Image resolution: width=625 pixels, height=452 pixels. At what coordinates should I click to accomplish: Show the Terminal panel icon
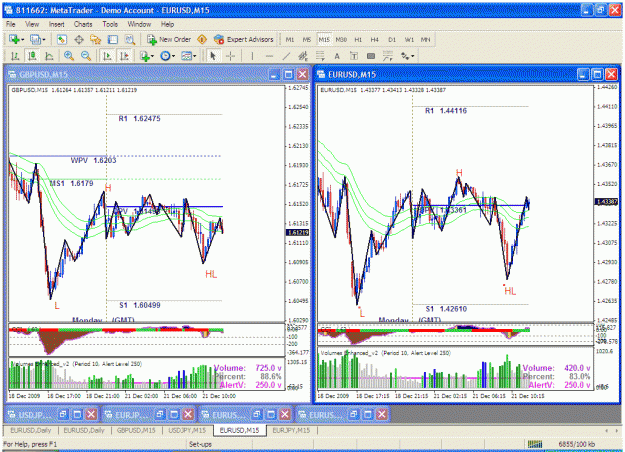[x=113, y=39]
